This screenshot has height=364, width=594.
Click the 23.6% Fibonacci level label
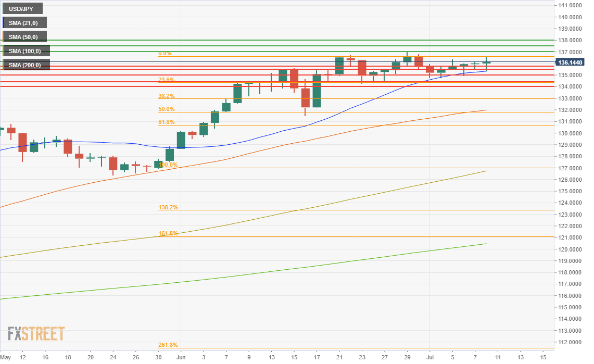[x=166, y=80]
